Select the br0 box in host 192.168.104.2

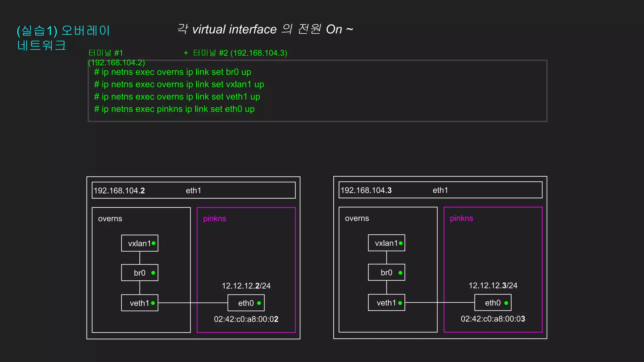pyautogui.click(x=140, y=272)
